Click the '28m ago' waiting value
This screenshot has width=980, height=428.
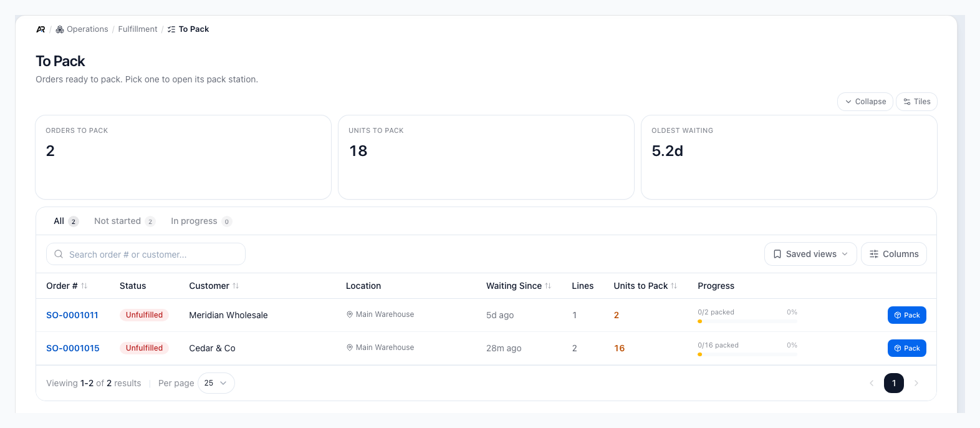coord(504,348)
